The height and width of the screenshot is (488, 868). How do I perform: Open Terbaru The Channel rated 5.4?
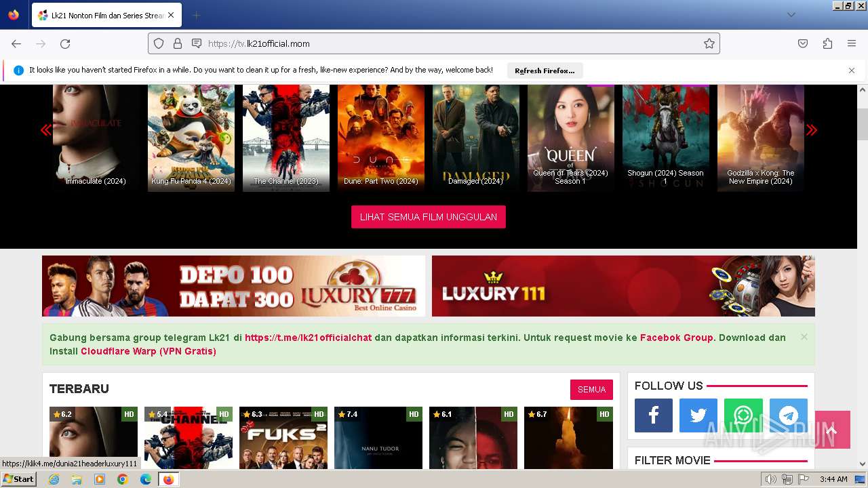189,438
